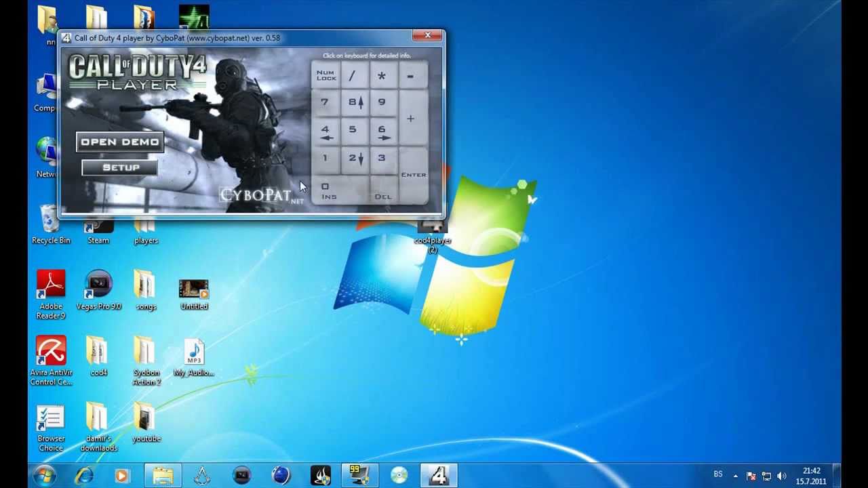Click the blue globe taskbar icon
868x488 pixels.
(281, 475)
